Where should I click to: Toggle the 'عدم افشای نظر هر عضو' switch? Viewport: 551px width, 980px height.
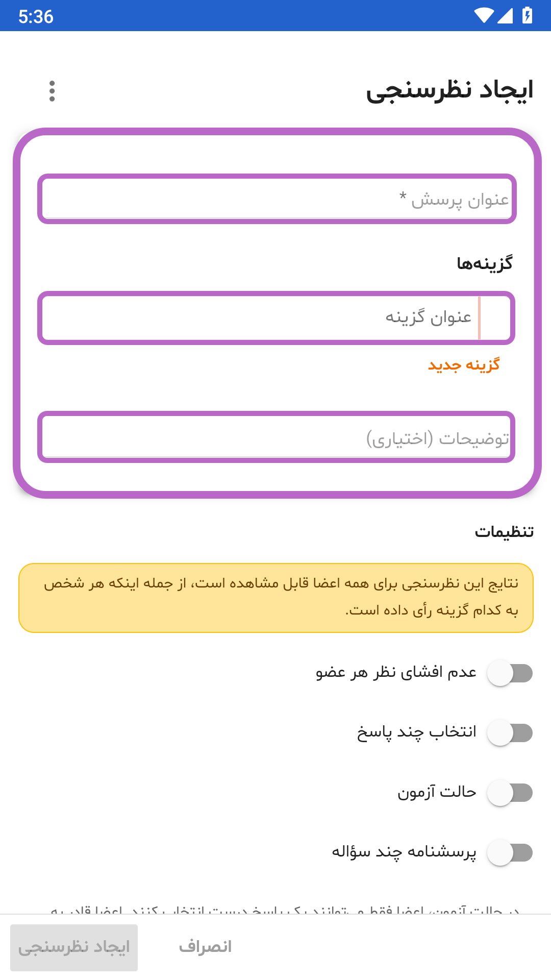tap(510, 673)
